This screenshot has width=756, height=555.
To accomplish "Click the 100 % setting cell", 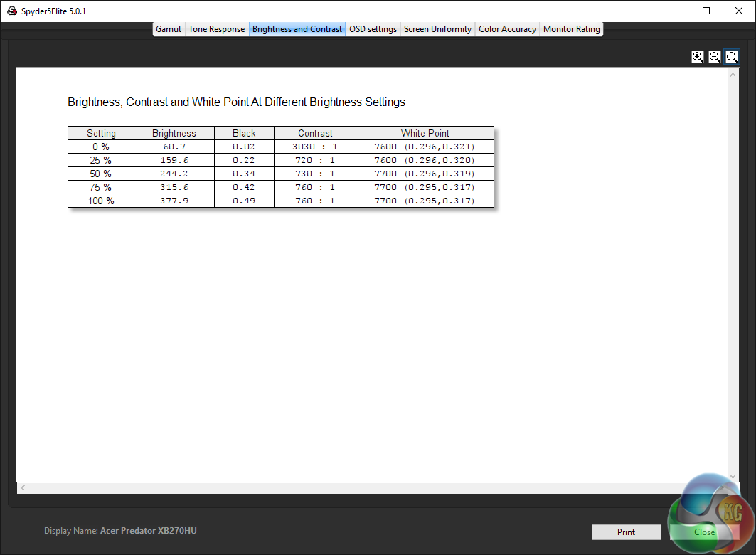I will point(101,201).
